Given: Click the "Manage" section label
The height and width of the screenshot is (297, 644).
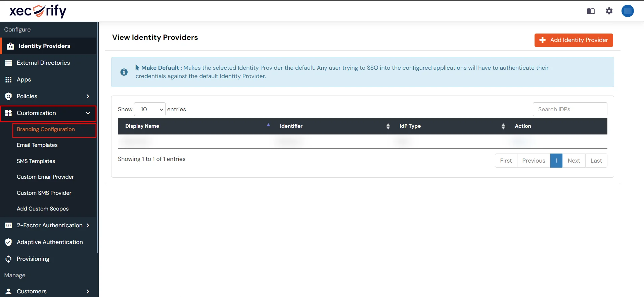Looking at the screenshot, I should [x=15, y=275].
